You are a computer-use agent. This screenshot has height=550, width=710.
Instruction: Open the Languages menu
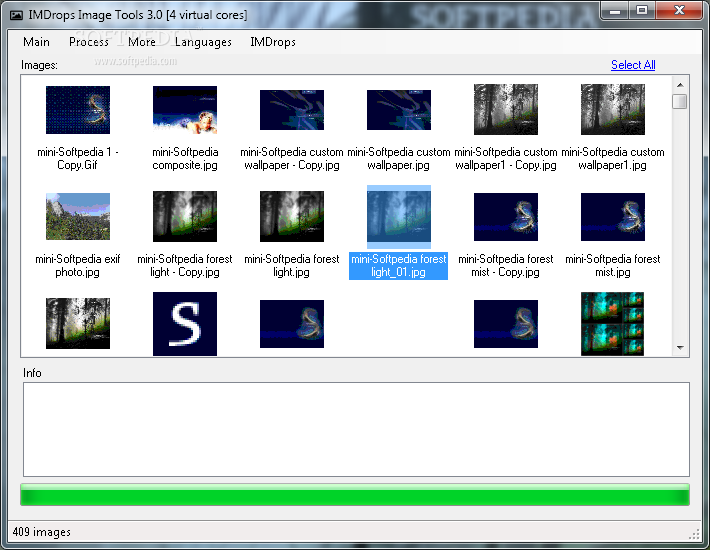(x=203, y=42)
